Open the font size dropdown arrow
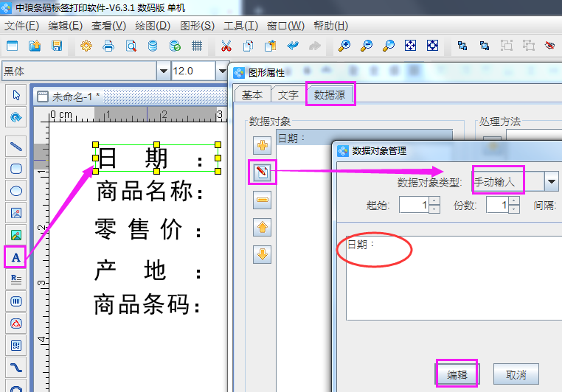The width and height of the screenshot is (562, 392). pos(222,71)
